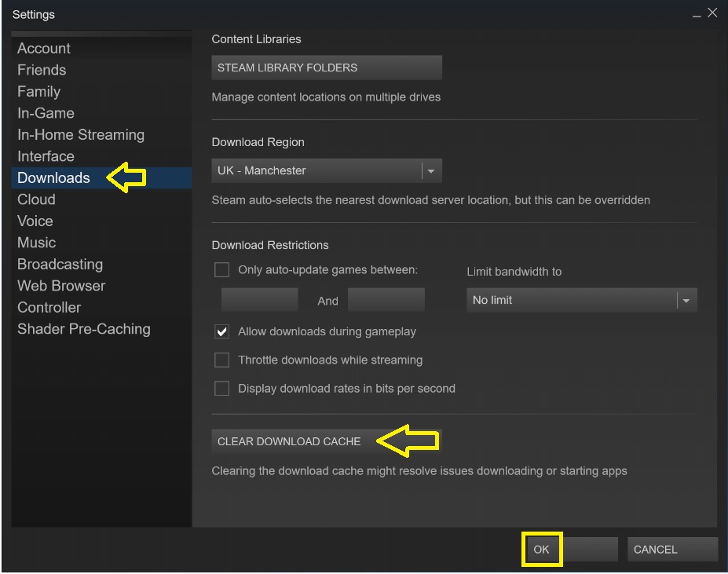Cancel the settings dialog
This screenshot has width=728, height=574.
pos(672,550)
